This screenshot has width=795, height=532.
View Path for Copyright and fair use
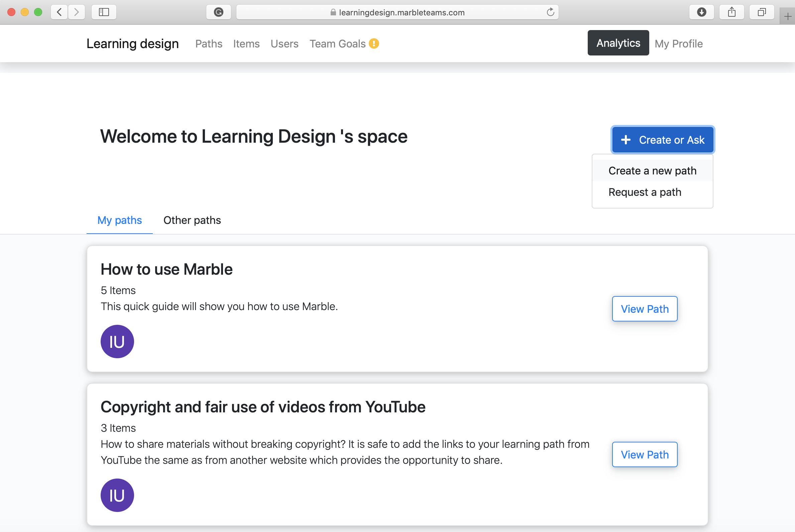pyautogui.click(x=644, y=454)
